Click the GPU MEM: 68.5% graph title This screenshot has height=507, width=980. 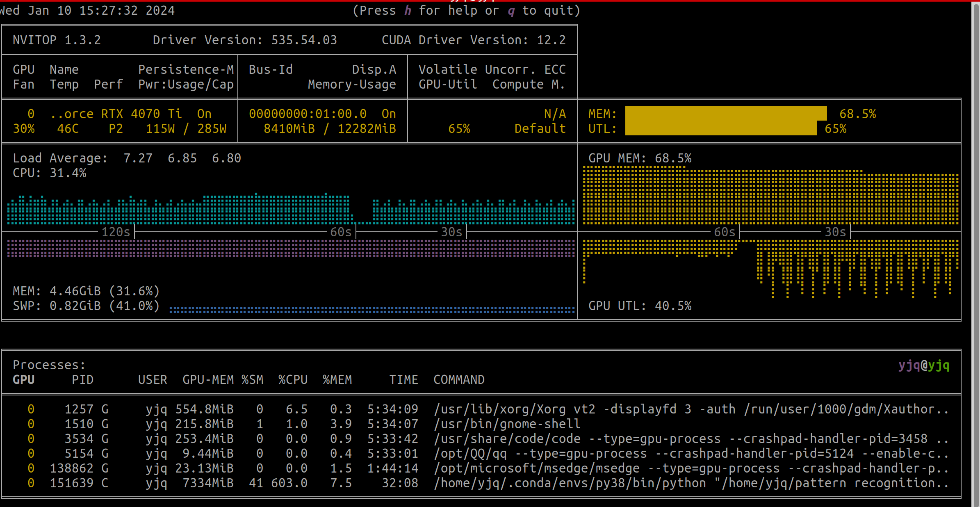point(640,158)
